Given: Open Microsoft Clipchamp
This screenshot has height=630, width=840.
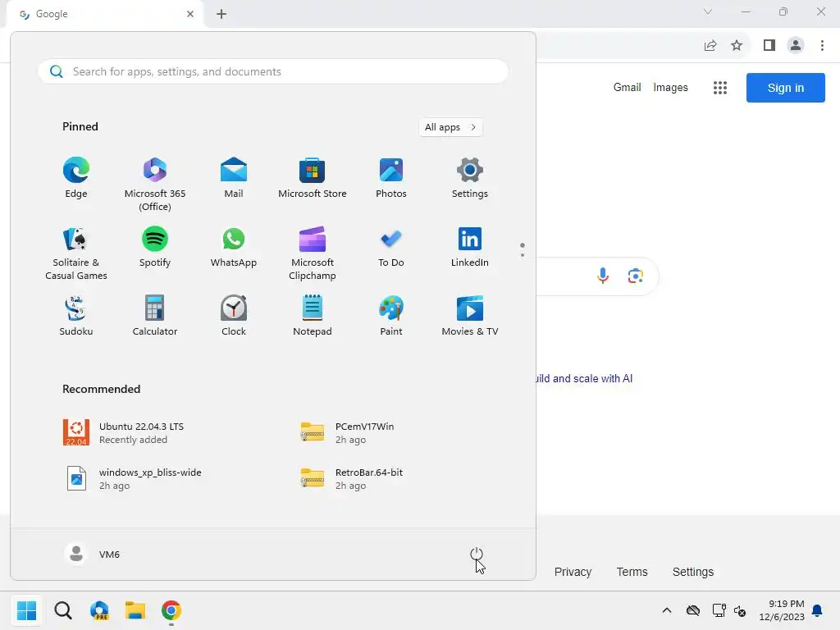Looking at the screenshot, I should click(x=313, y=253).
